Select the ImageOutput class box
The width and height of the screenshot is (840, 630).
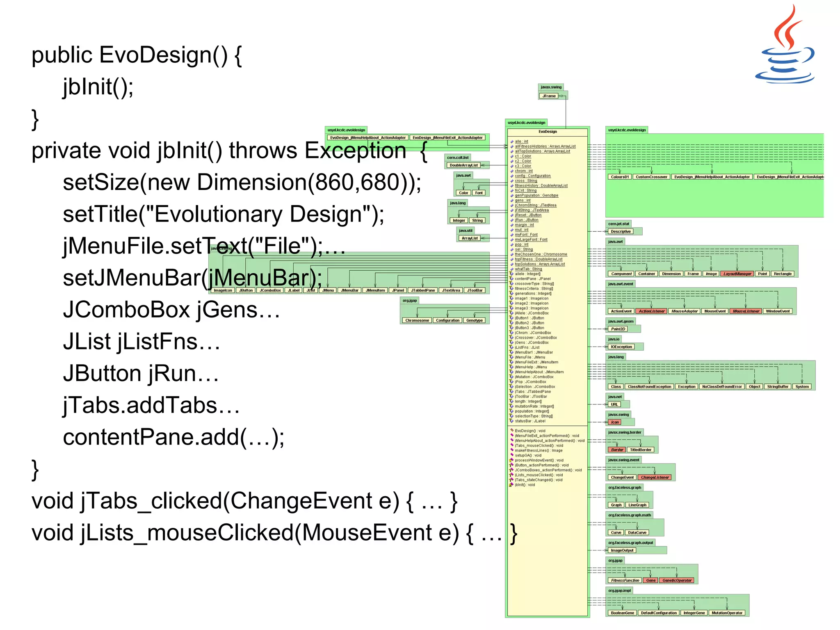pyautogui.click(x=622, y=550)
